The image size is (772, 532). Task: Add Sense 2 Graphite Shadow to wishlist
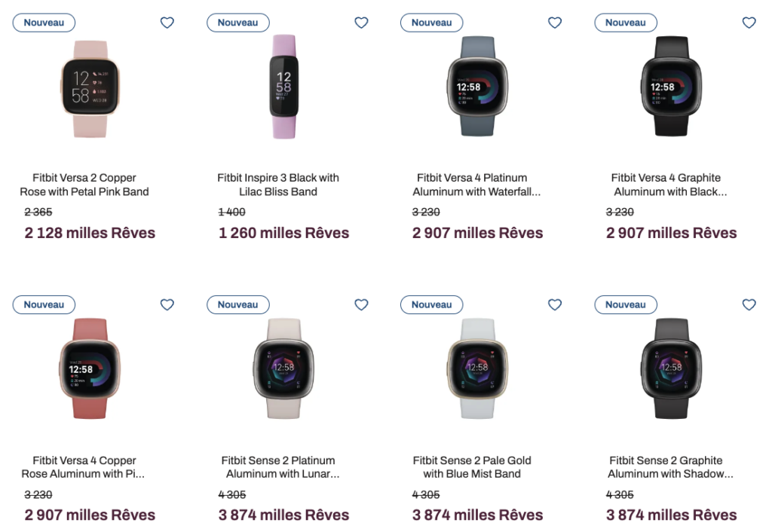(749, 304)
